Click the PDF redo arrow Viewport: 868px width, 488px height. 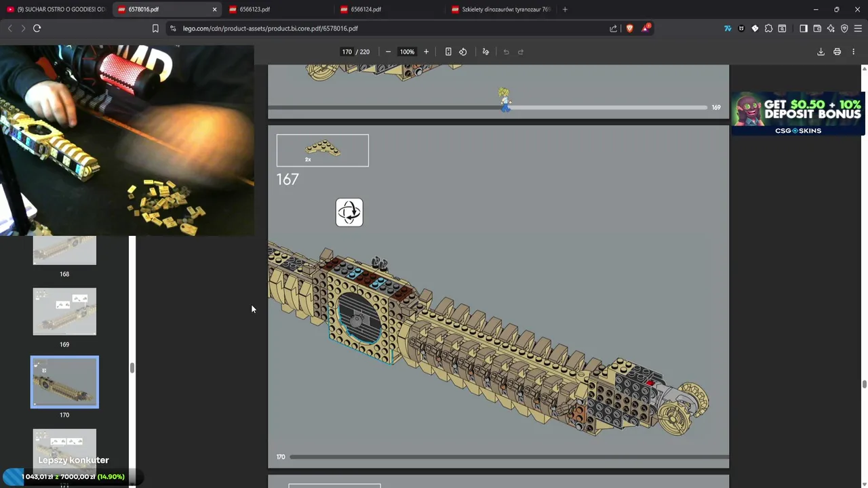521,52
